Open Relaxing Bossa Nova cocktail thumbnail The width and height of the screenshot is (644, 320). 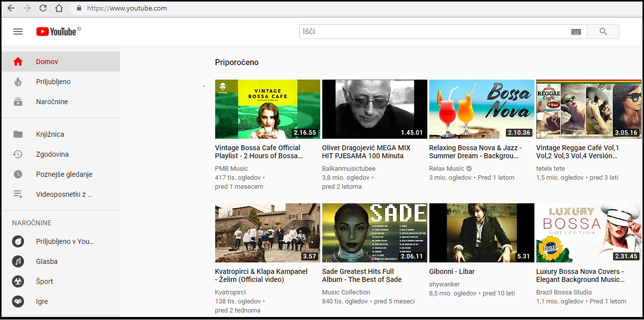pyautogui.click(x=482, y=109)
